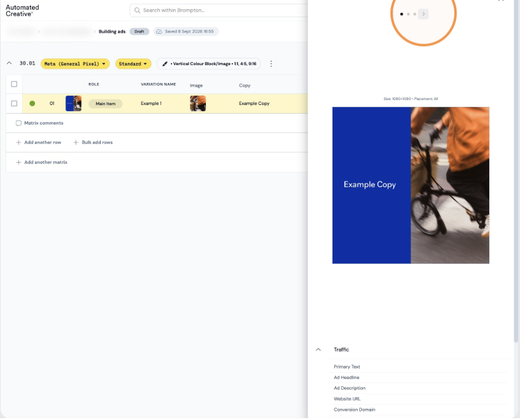520x420 pixels.
Task: Click the Draft status badge
Action: 140,31
